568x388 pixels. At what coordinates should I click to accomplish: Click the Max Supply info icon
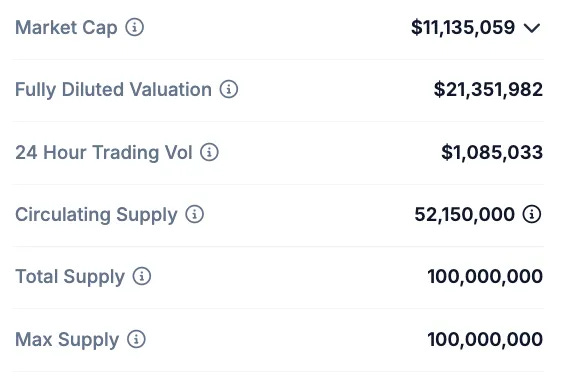click(x=136, y=339)
